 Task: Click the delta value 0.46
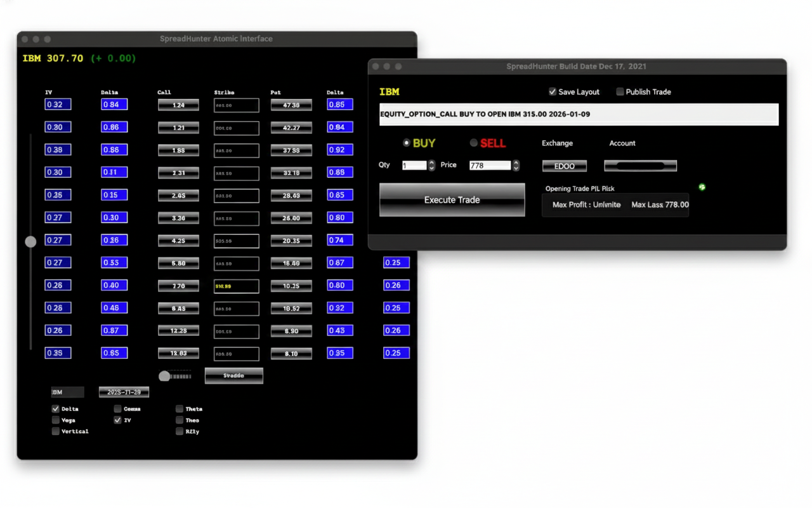click(x=114, y=308)
